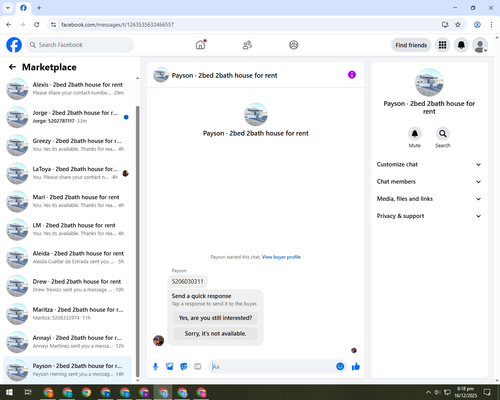Open the Alexis 2bed 2bath conversation

67,89
